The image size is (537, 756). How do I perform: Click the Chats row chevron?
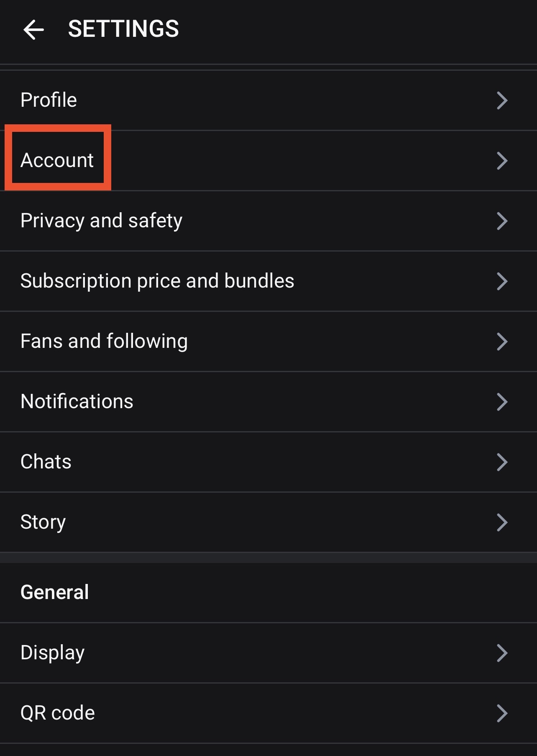(502, 462)
